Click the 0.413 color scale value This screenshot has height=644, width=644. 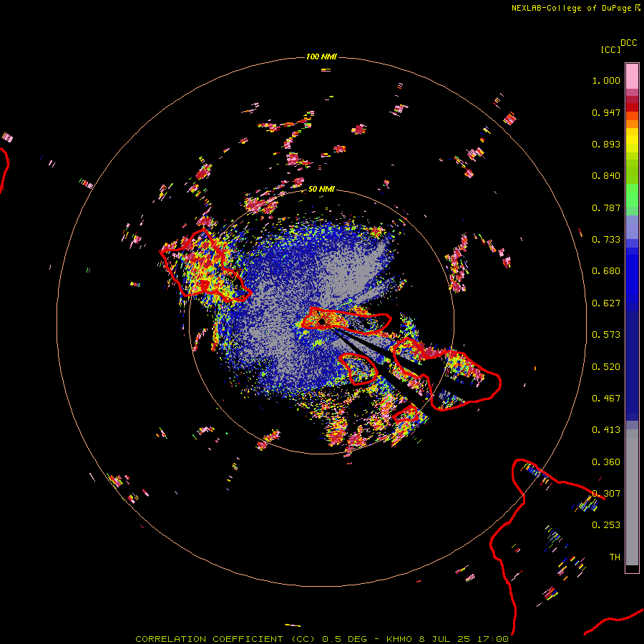pos(606,430)
